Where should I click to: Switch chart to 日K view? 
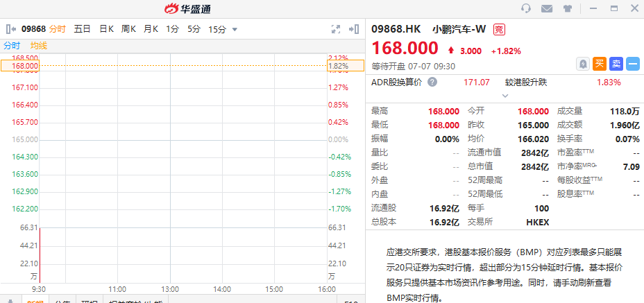[106, 29]
